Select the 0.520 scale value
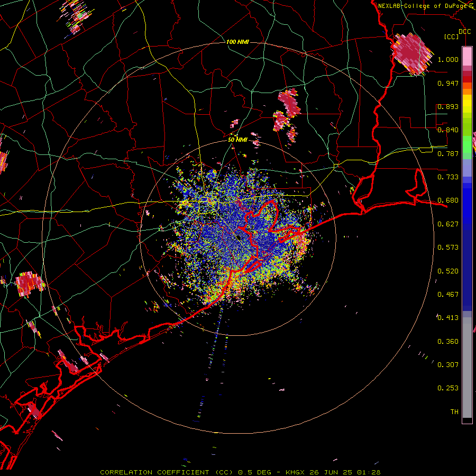 (x=448, y=271)
